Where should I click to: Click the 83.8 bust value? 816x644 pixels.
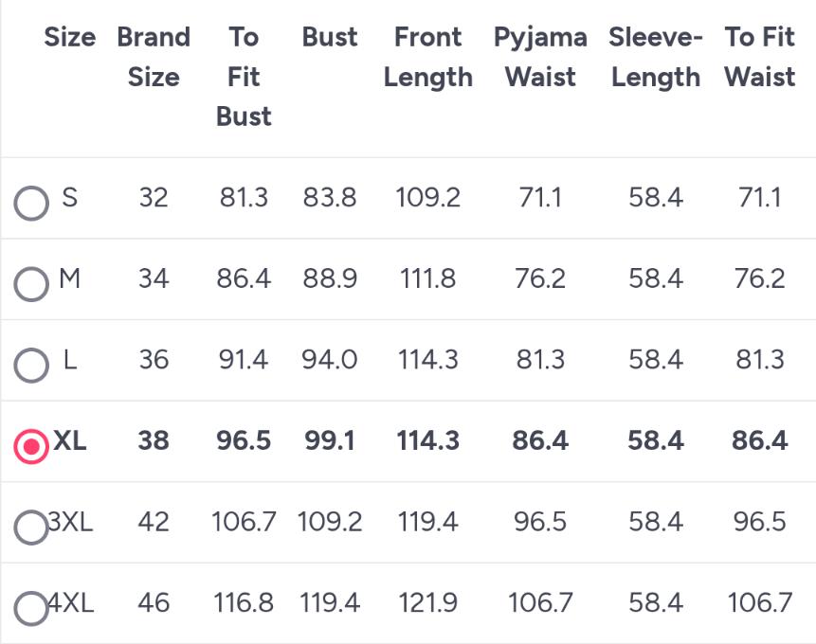point(330,198)
